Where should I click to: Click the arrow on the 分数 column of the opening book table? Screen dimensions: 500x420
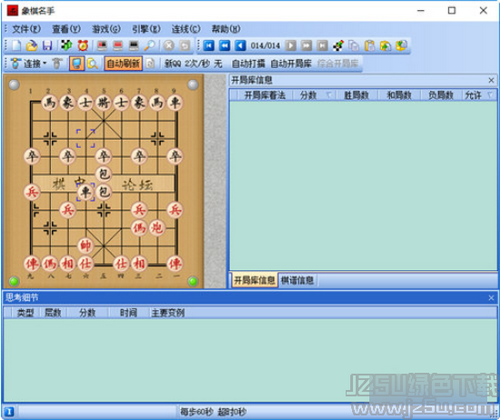click(x=329, y=95)
